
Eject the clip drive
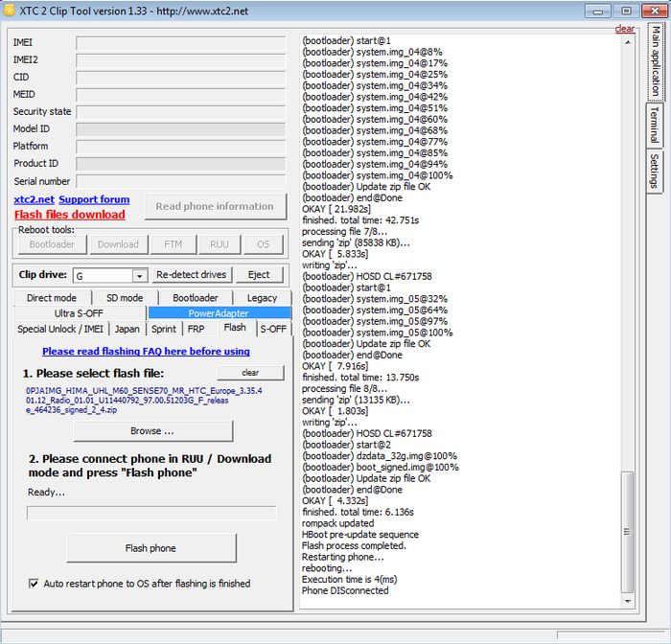(259, 275)
